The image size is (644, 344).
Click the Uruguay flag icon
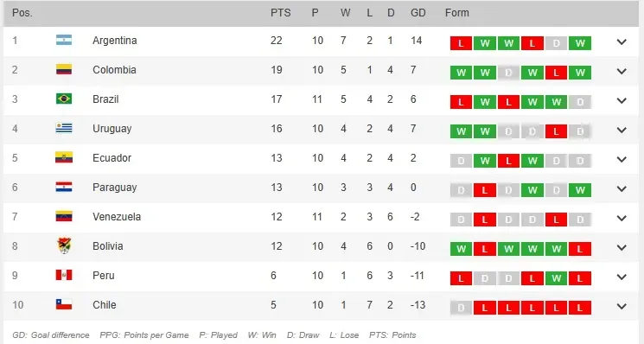[x=64, y=129]
